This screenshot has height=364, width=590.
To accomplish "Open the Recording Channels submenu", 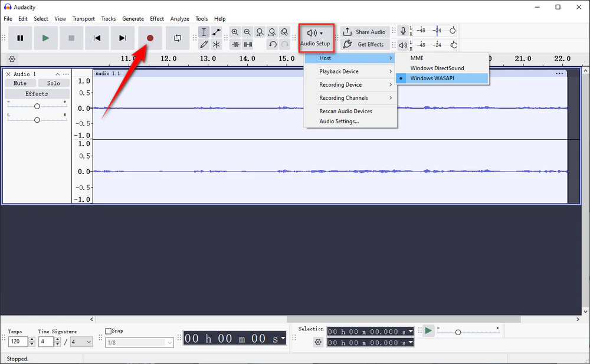I will coord(350,98).
